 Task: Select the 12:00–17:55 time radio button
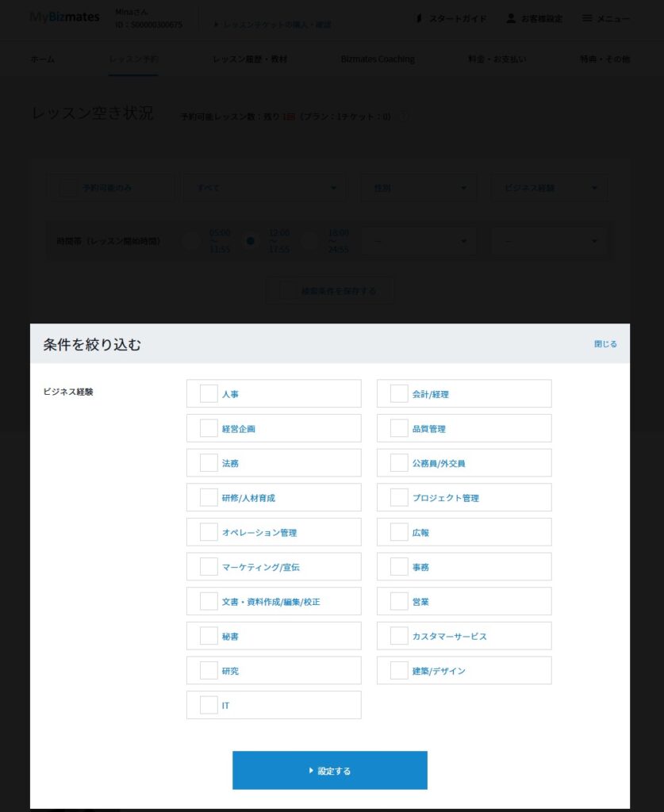(x=251, y=241)
